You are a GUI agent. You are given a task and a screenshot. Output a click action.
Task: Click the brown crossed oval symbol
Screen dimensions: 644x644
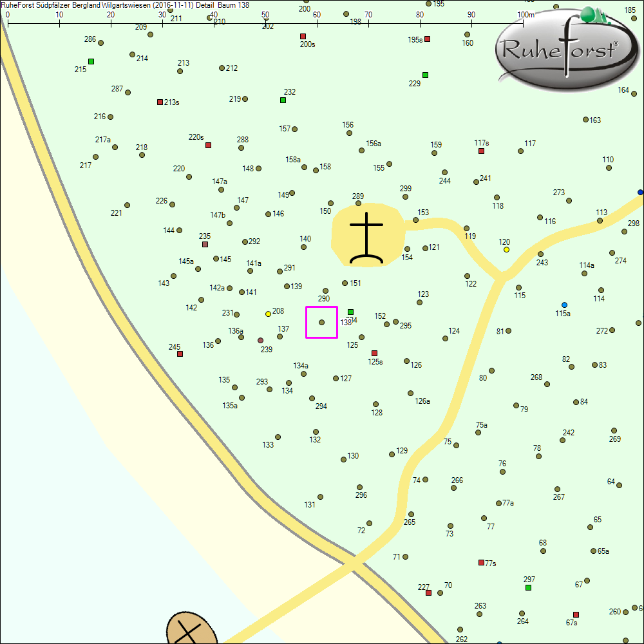[x=189, y=630]
